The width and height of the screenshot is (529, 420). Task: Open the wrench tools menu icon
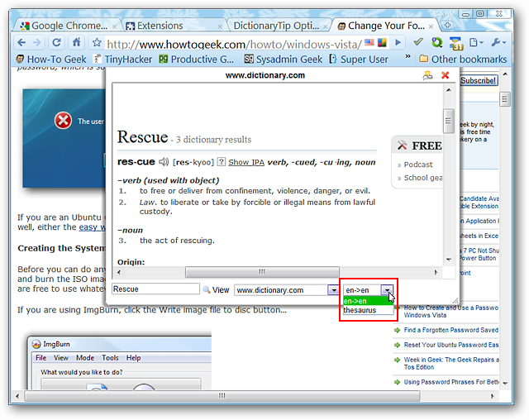(498, 43)
